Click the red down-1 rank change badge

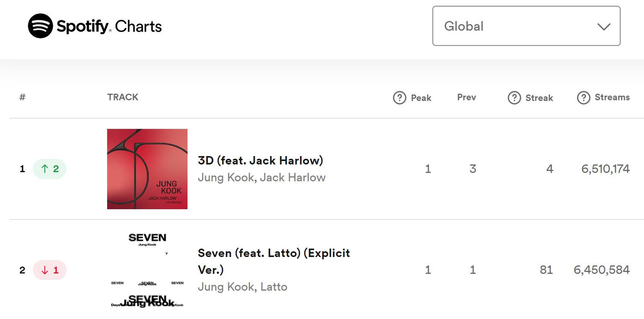50,270
